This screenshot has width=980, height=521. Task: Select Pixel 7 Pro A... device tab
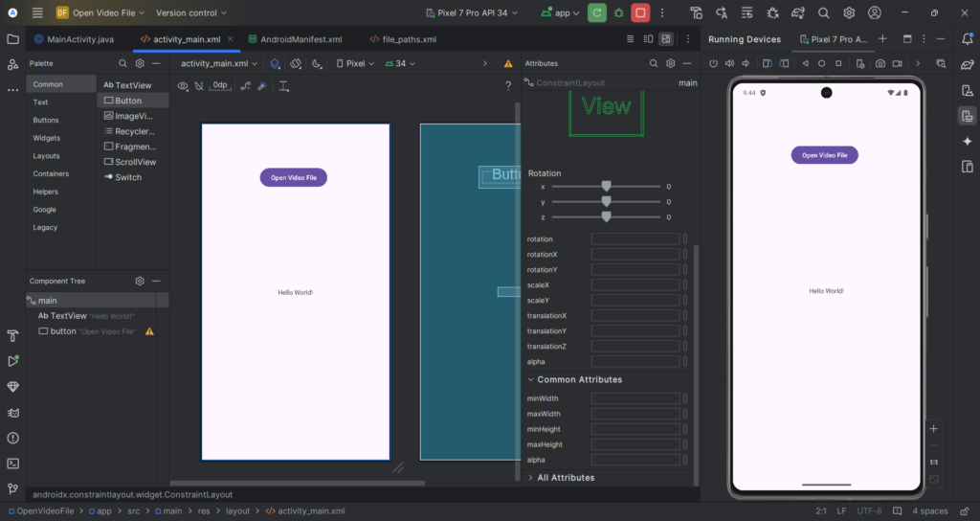834,38
